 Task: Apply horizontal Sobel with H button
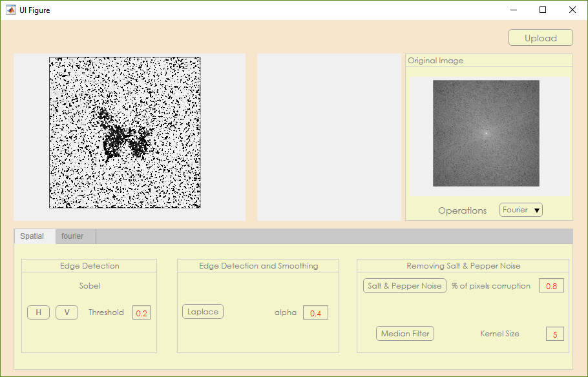click(38, 312)
